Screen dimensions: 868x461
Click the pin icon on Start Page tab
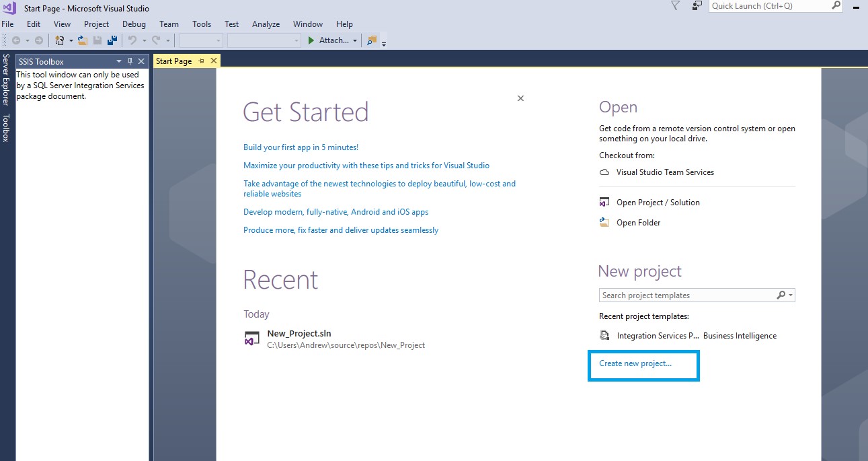[201, 61]
